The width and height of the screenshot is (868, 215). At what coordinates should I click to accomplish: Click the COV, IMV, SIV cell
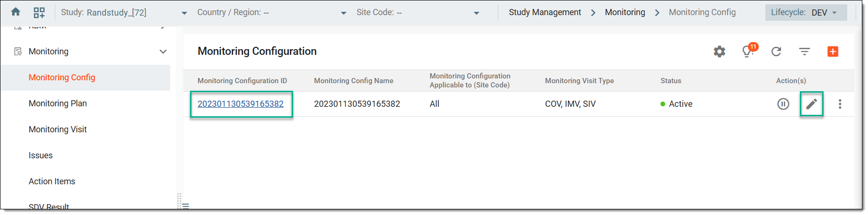[x=570, y=104]
